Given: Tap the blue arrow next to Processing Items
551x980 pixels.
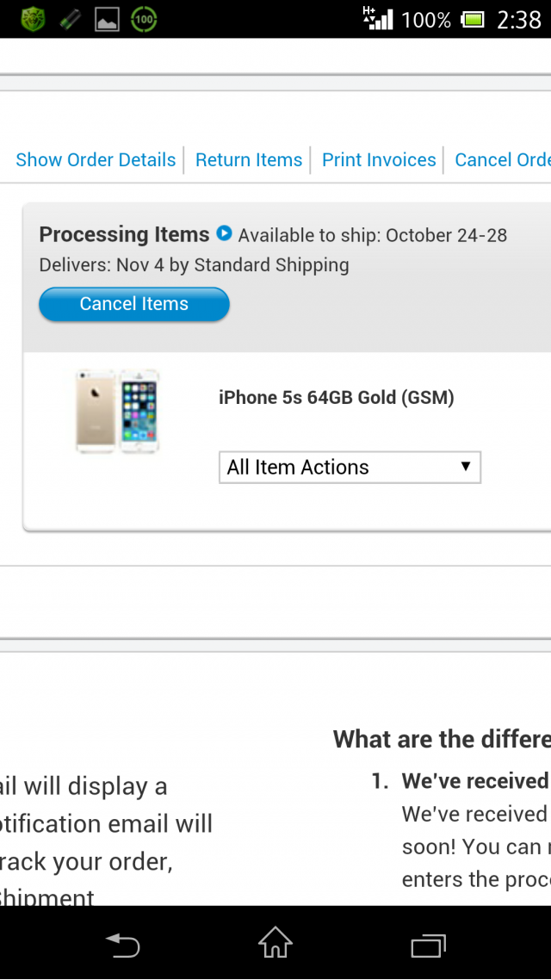Looking at the screenshot, I should point(224,233).
